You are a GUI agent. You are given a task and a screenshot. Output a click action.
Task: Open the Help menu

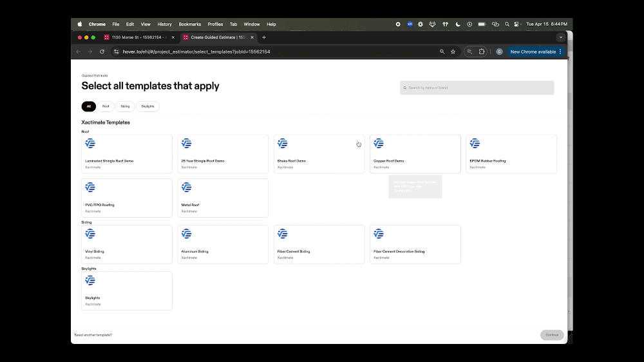(x=271, y=24)
